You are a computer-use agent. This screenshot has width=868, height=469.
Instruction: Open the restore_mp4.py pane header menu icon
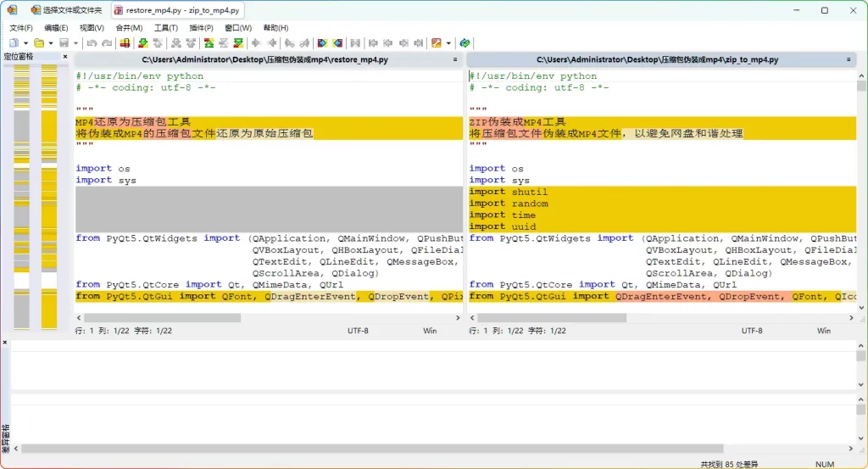pyautogui.click(x=455, y=59)
